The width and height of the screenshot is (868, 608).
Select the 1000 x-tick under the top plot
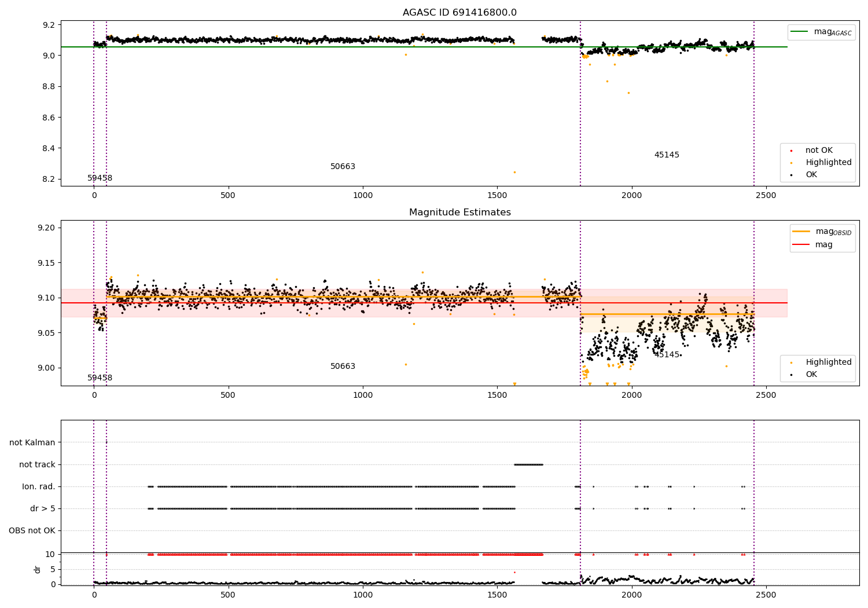point(363,195)
